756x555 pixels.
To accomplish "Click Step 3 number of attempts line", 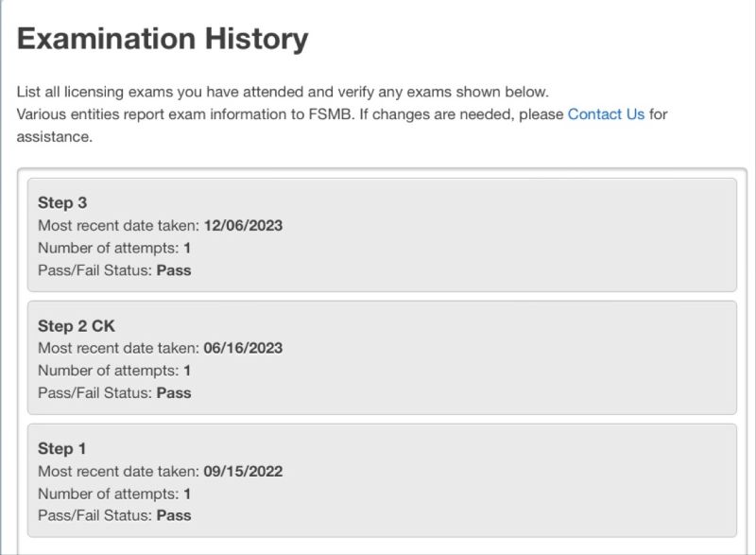I will 114,248.
